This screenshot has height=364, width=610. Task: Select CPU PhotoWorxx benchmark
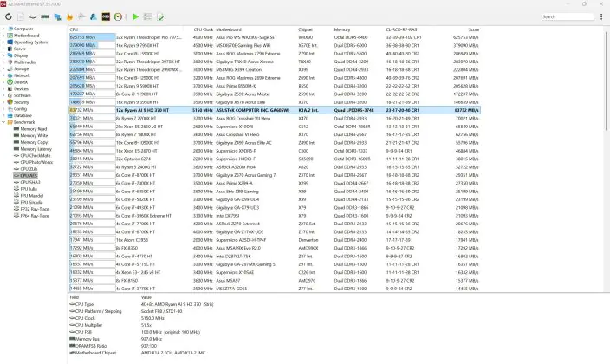(36, 162)
